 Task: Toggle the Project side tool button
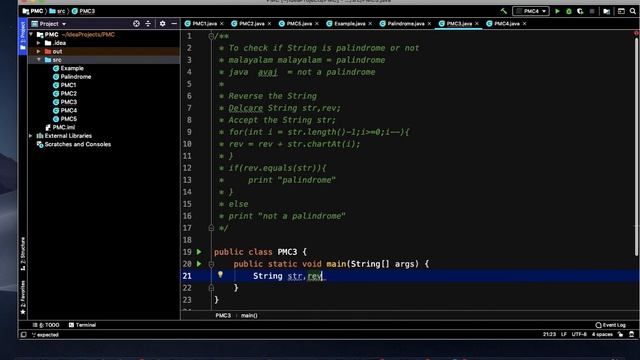tap(23, 37)
